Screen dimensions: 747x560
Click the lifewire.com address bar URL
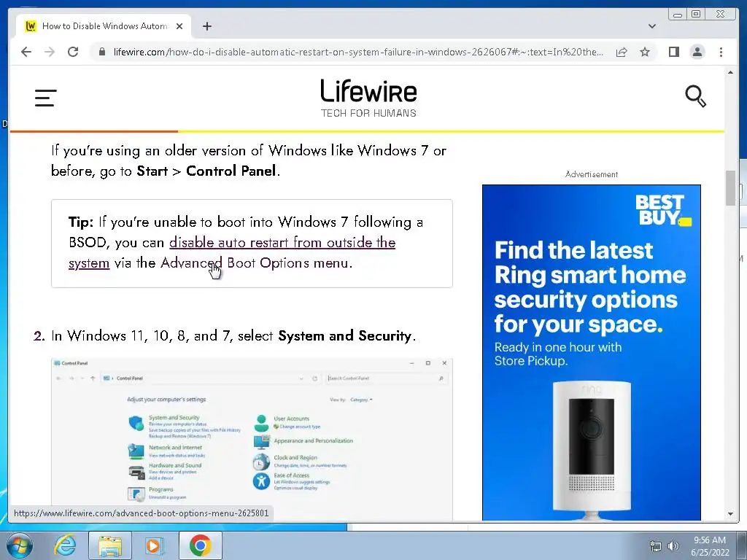coord(358,52)
